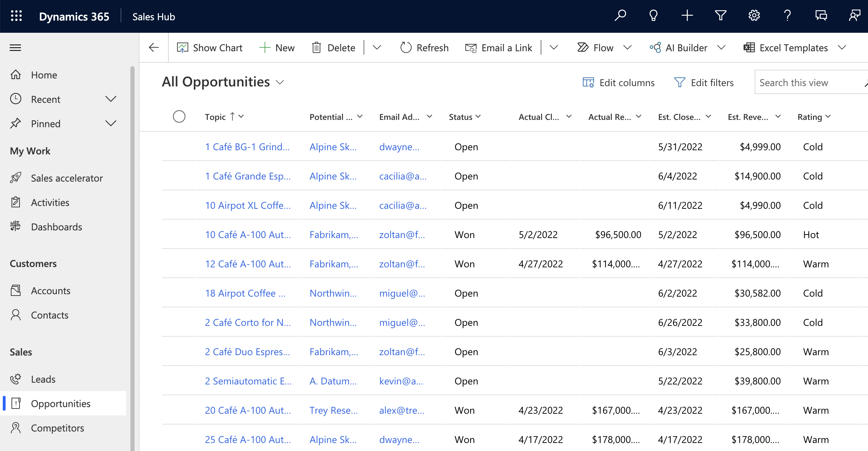This screenshot has width=868, height=451.
Task: Sort by the Topic column header
Action: pyautogui.click(x=224, y=117)
